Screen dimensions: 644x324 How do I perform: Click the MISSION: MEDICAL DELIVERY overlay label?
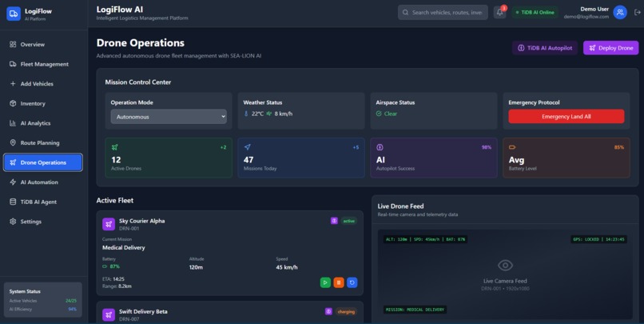coord(415,310)
